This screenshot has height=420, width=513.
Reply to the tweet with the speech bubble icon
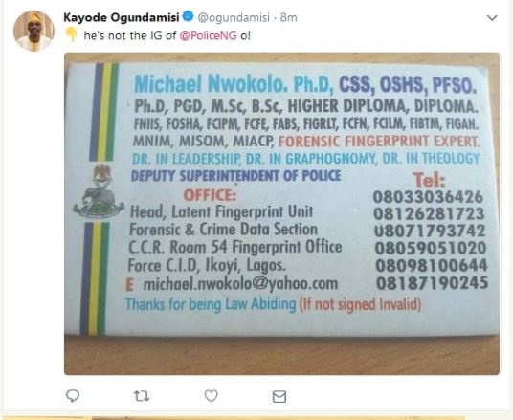[x=73, y=396]
